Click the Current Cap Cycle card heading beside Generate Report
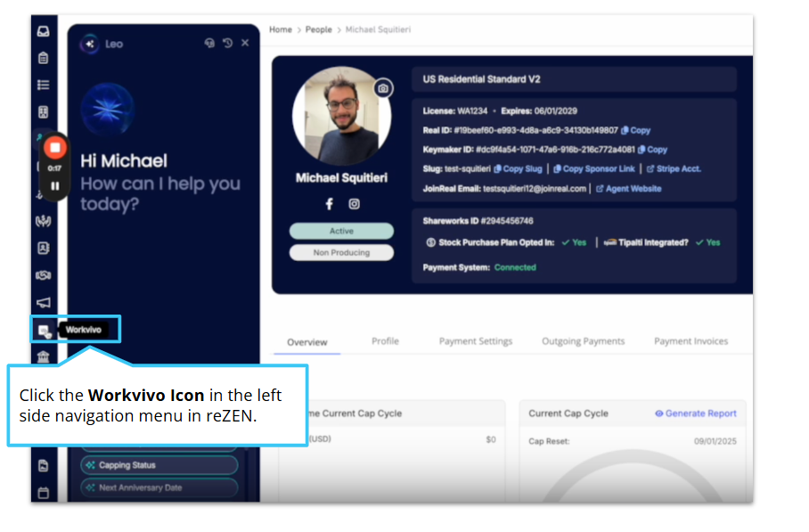This screenshot has width=809, height=532. pyautogui.click(x=568, y=413)
